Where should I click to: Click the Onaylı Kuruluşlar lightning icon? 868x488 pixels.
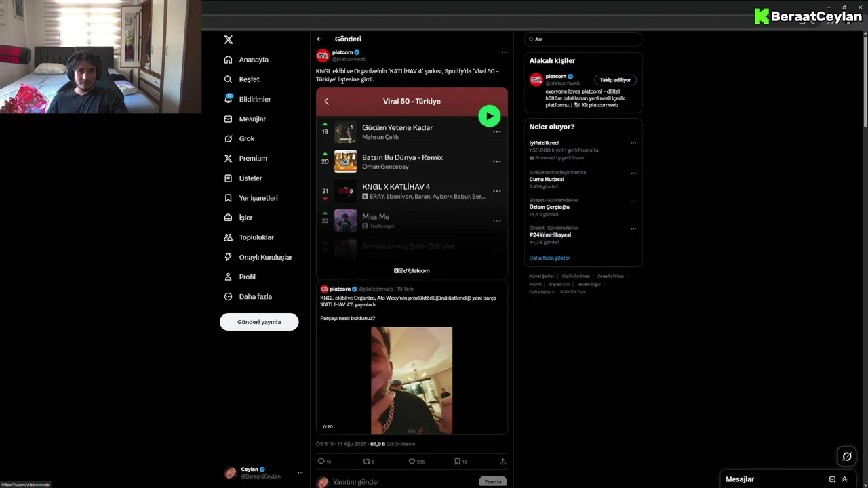pos(229,257)
